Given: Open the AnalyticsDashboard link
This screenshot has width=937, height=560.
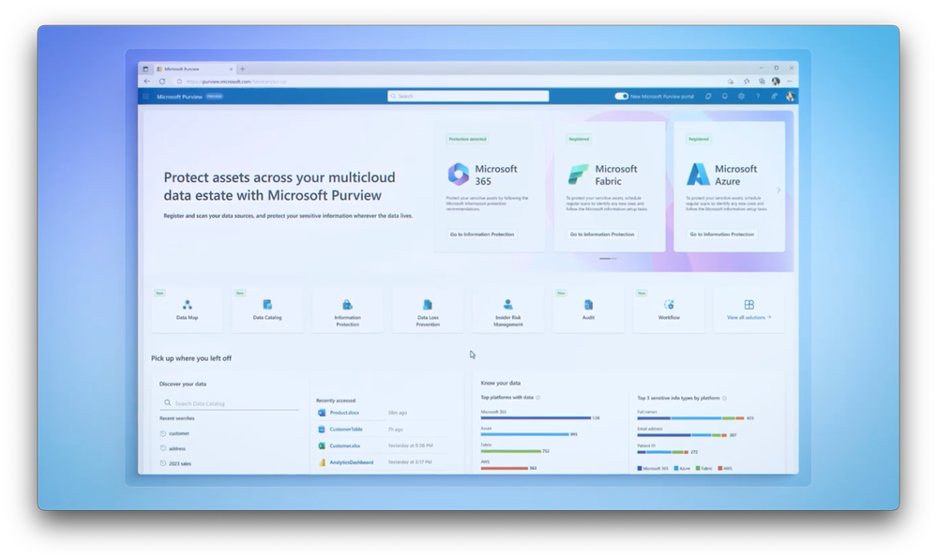Looking at the screenshot, I should 352,462.
